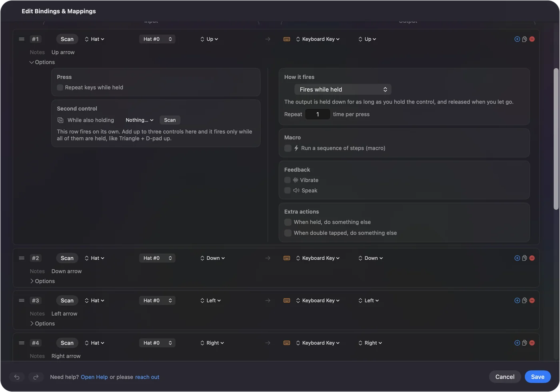Change the Left input direction in row #3
Viewport: 560px width, 392px height.
[210, 300]
